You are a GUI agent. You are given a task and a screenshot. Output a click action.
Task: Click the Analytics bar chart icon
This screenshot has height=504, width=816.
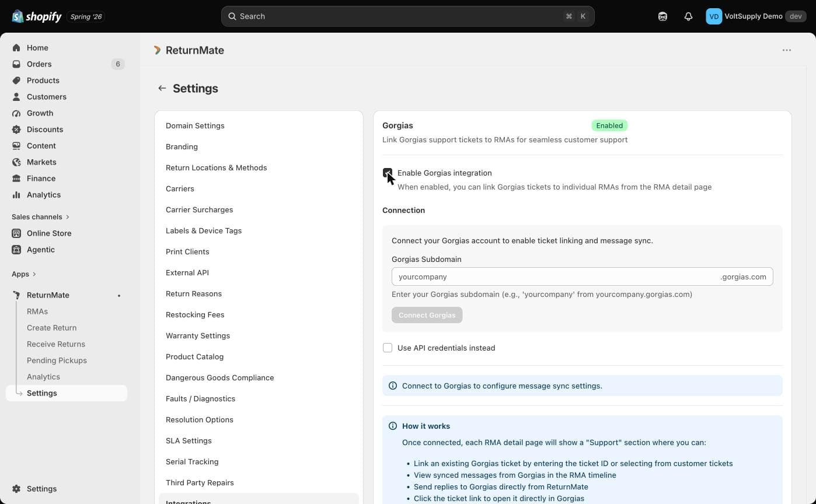(x=16, y=195)
